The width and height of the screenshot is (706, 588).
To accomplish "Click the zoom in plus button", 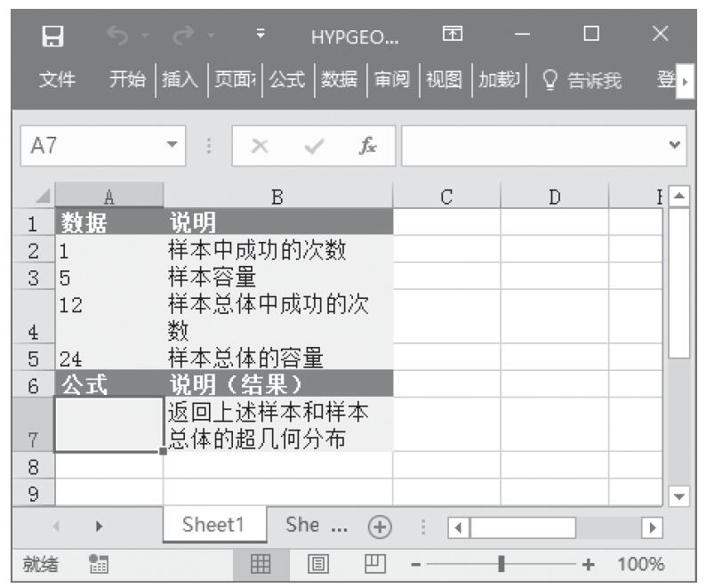I will 588,564.
